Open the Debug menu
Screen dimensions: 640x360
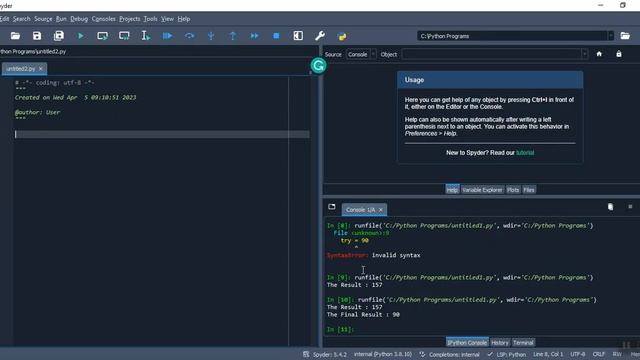pyautogui.click(x=79, y=19)
